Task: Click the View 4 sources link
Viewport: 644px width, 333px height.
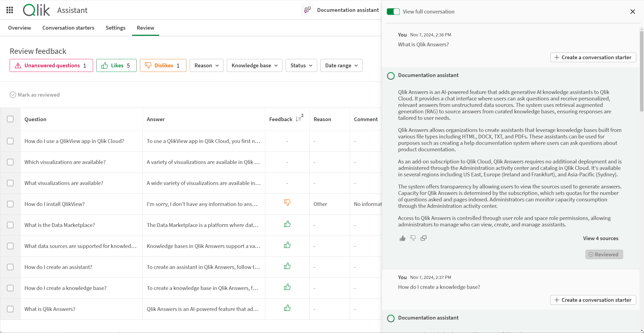Action: point(601,238)
